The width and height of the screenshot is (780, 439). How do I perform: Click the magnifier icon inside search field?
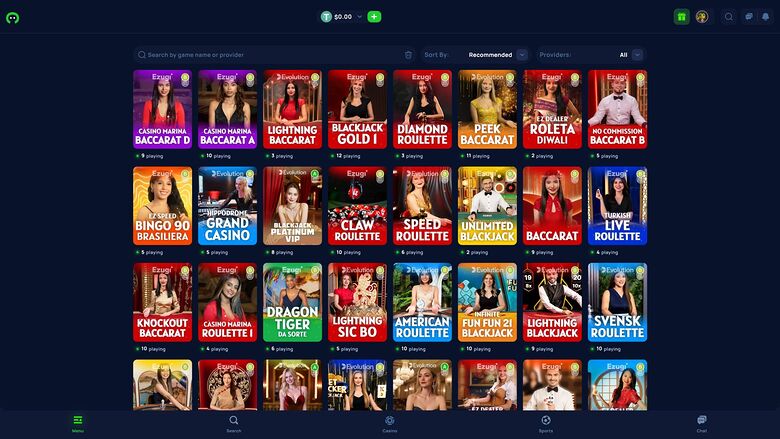pos(142,55)
